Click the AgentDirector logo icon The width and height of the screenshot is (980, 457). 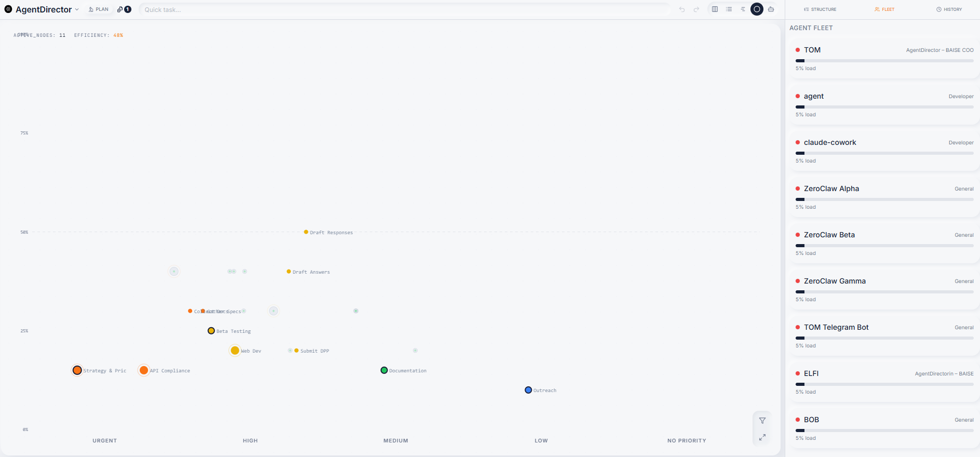pyautogui.click(x=8, y=9)
